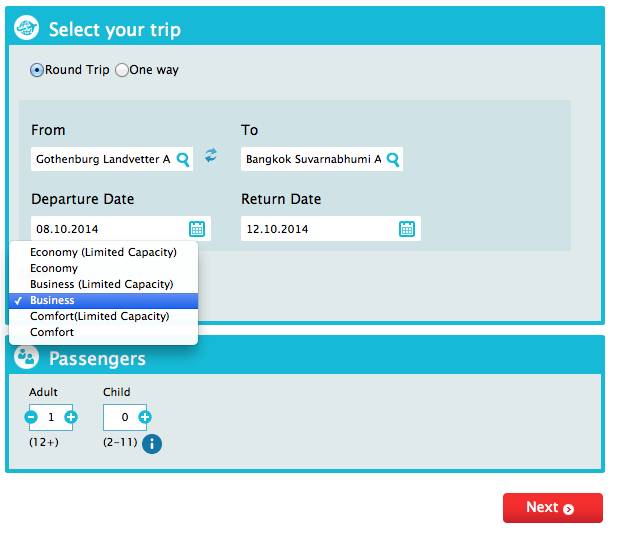Show child age info icon
The image size is (629, 542).
point(152,444)
